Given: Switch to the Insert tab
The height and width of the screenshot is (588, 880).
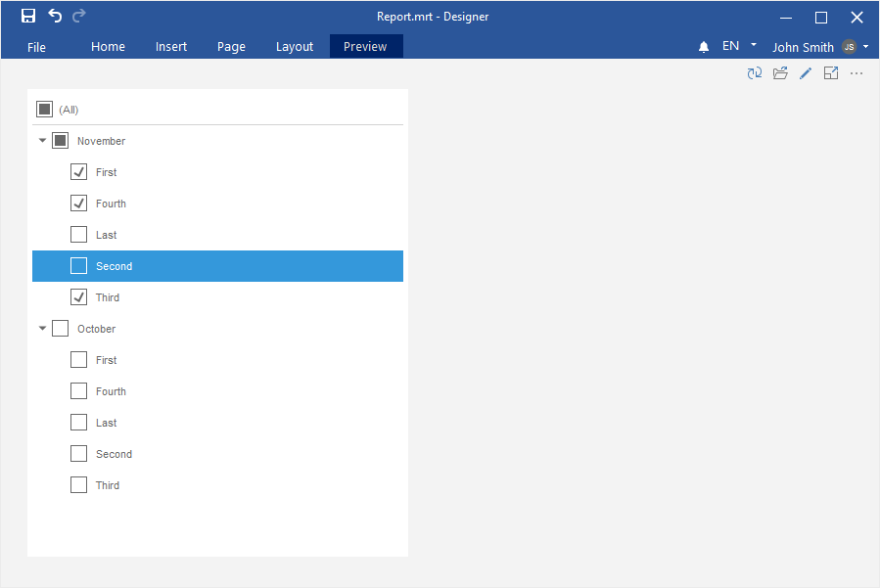Looking at the screenshot, I should (x=171, y=47).
